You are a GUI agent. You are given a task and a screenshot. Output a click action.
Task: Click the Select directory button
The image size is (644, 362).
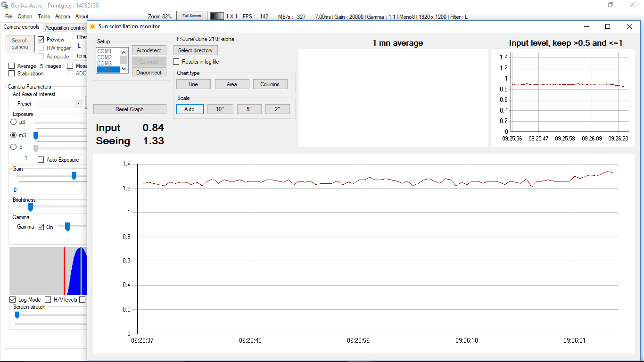(x=196, y=50)
